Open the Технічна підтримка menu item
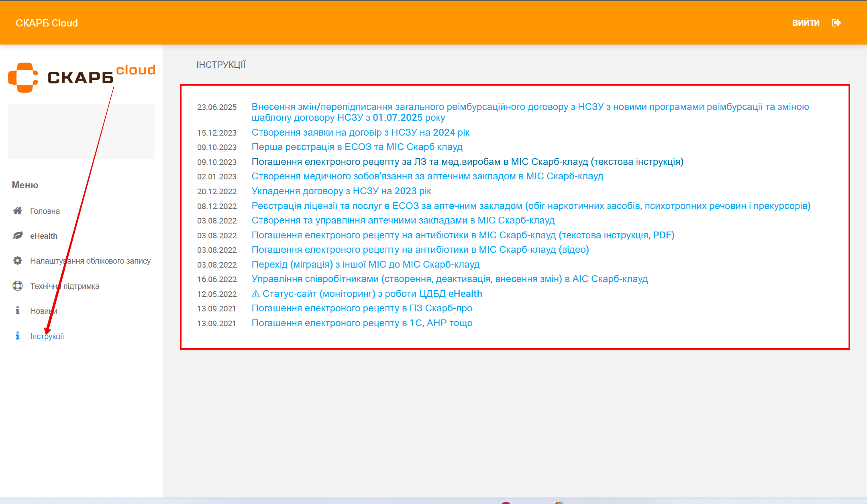This screenshot has height=504, width=867. point(64,286)
